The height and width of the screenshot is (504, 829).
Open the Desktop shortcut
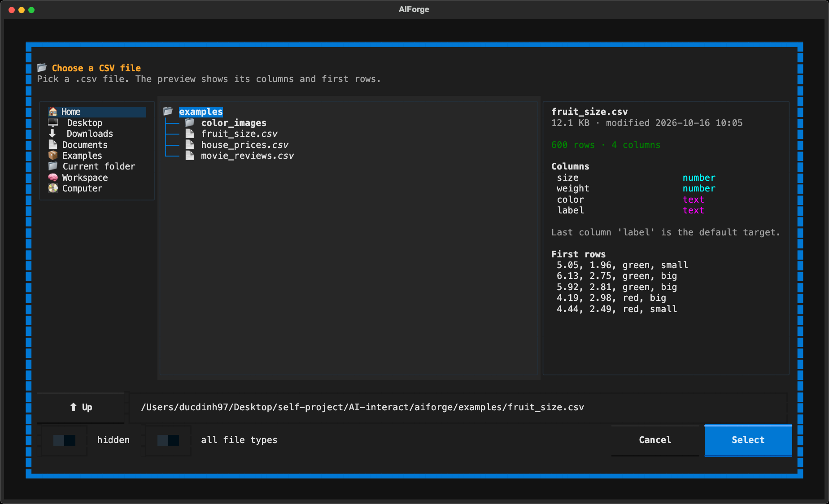click(97, 123)
